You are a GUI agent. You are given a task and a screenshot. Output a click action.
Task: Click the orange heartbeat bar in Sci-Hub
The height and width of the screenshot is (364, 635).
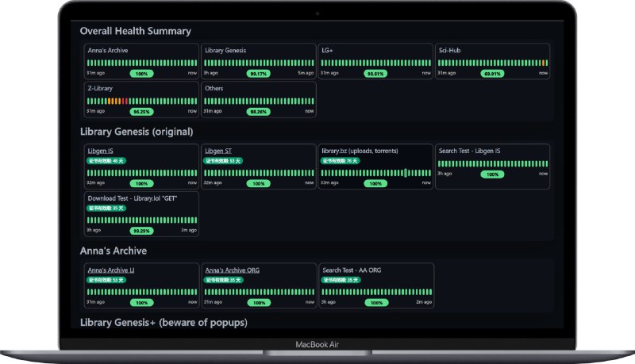click(x=544, y=63)
